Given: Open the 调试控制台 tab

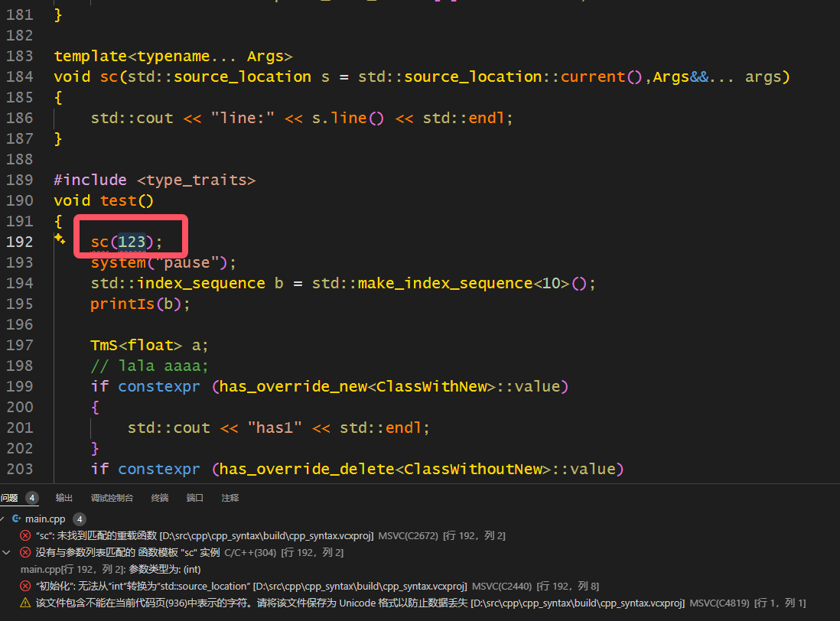Looking at the screenshot, I should tap(112, 498).
